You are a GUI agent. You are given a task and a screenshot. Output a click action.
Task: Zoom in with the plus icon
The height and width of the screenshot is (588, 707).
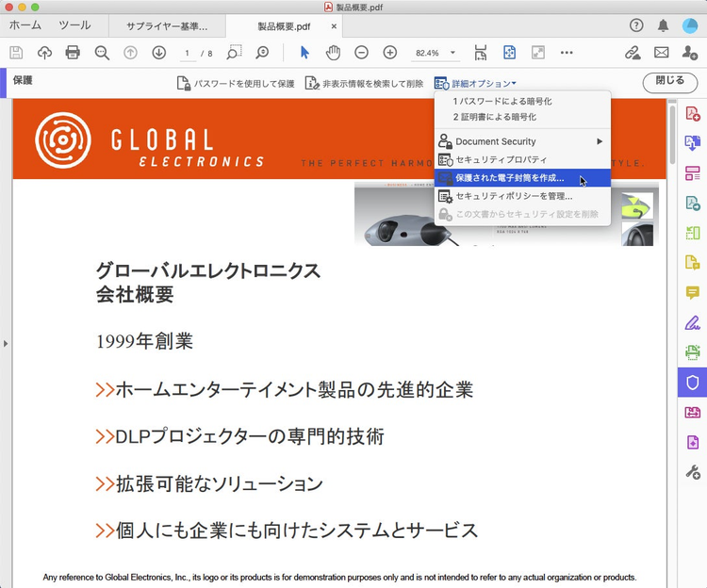[389, 53]
